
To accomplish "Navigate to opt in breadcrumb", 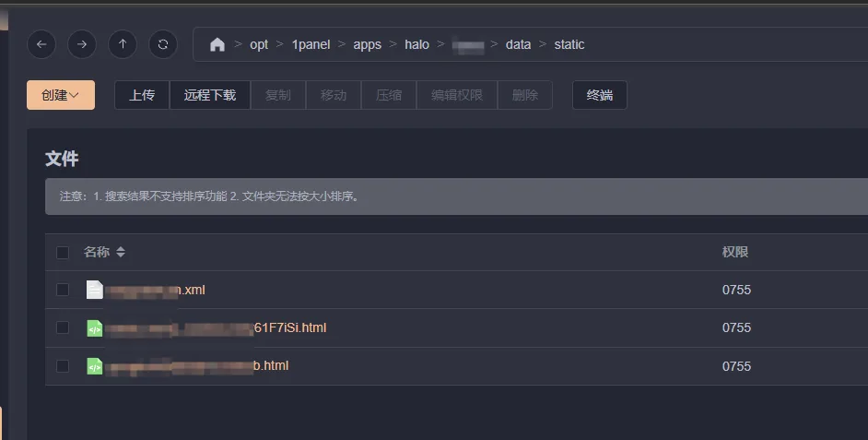I will point(259,44).
